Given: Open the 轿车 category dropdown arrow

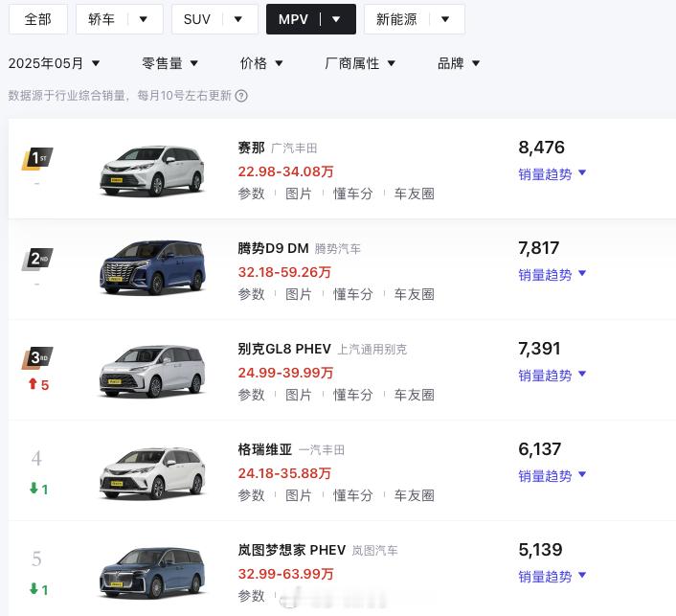Looking at the screenshot, I should 144,19.
